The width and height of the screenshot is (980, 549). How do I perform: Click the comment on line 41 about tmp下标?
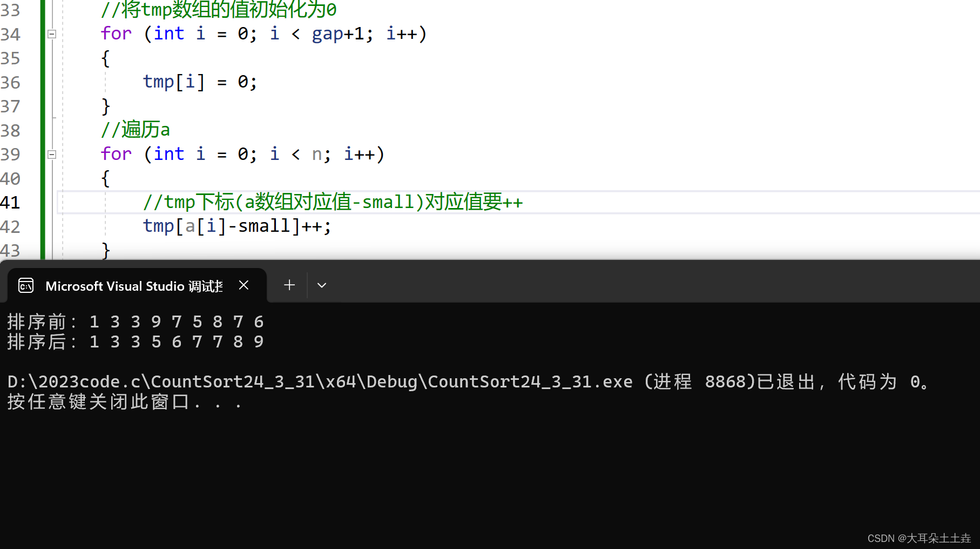[333, 202]
